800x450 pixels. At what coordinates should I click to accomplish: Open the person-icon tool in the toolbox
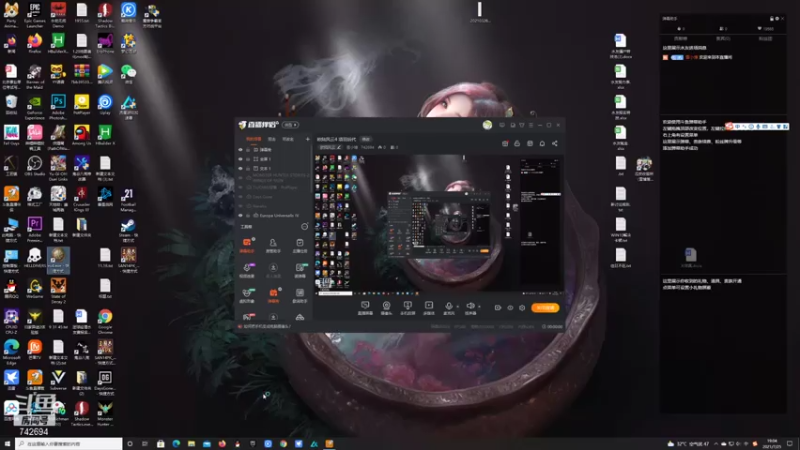[273, 245]
